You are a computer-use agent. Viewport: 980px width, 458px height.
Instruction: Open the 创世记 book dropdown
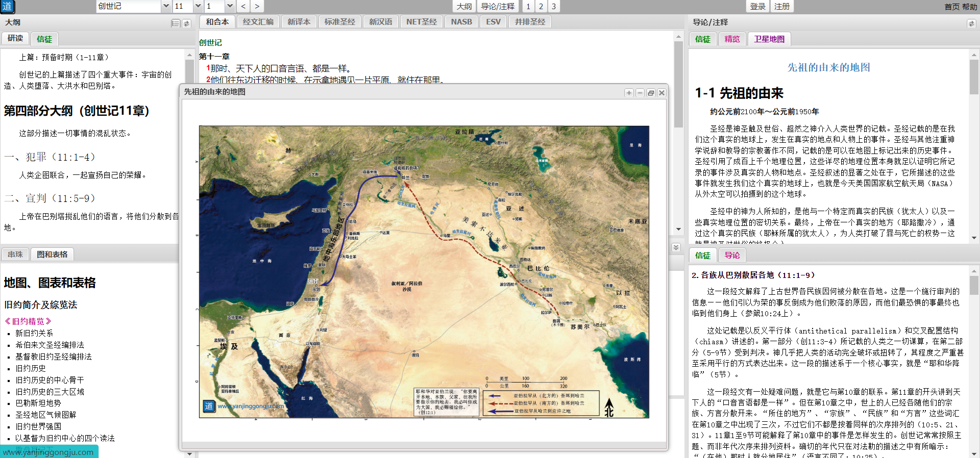(166, 7)
